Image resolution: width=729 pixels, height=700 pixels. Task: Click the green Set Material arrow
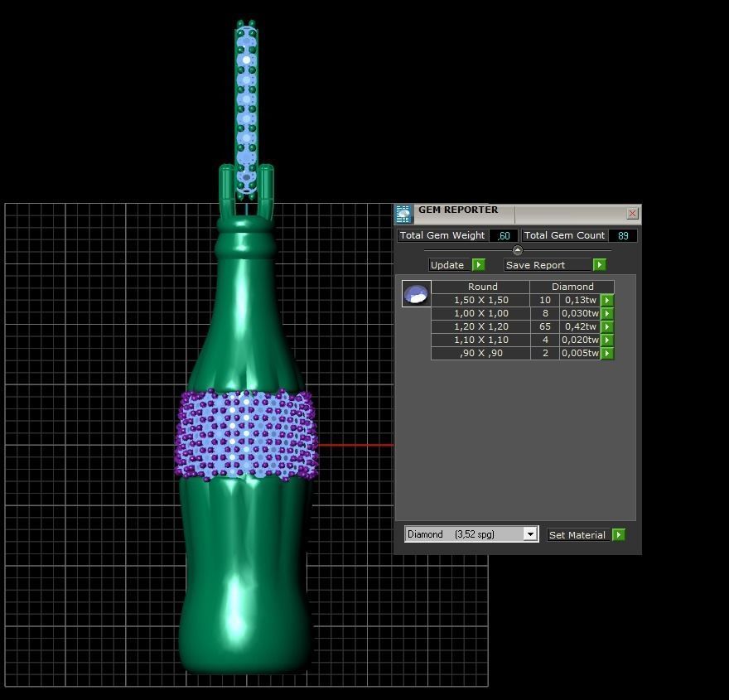619,534
